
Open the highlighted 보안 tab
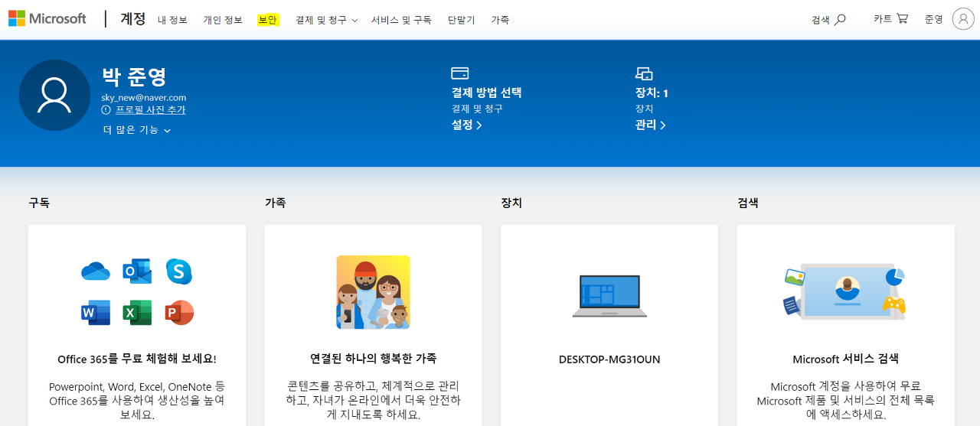click(268, 20)
